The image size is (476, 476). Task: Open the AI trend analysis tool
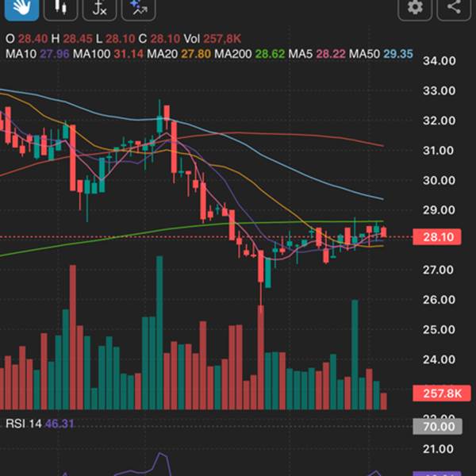tap(139, 9)
